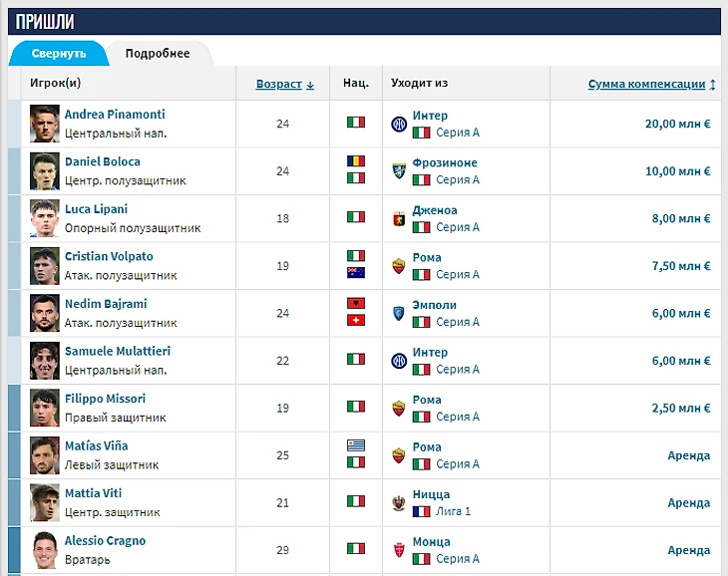Open Matías Viña player profile
The image size is (728, 576).
tap(96, 445)
